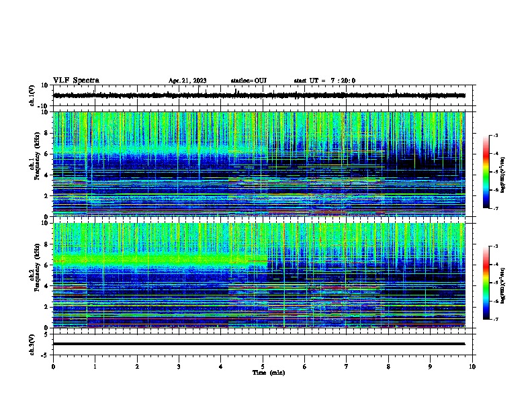Click the "ch.3(V)" axis label
The width and height of the screenshot is (532, 411).
coord(32,345)
